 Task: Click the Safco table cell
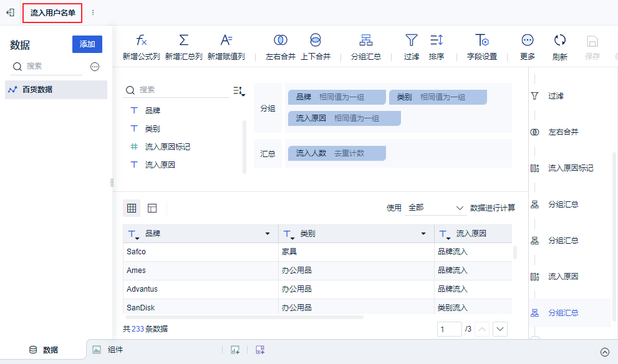[201, 252]
